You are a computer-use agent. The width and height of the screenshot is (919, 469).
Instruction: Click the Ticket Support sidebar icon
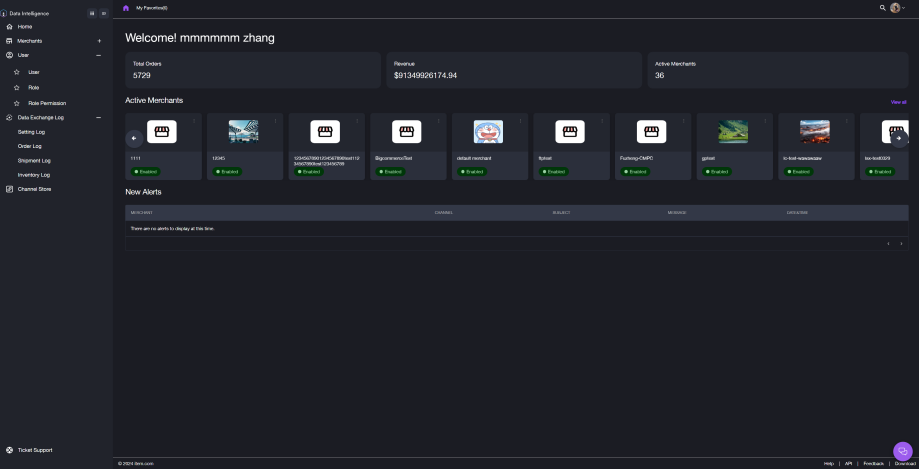10,450
